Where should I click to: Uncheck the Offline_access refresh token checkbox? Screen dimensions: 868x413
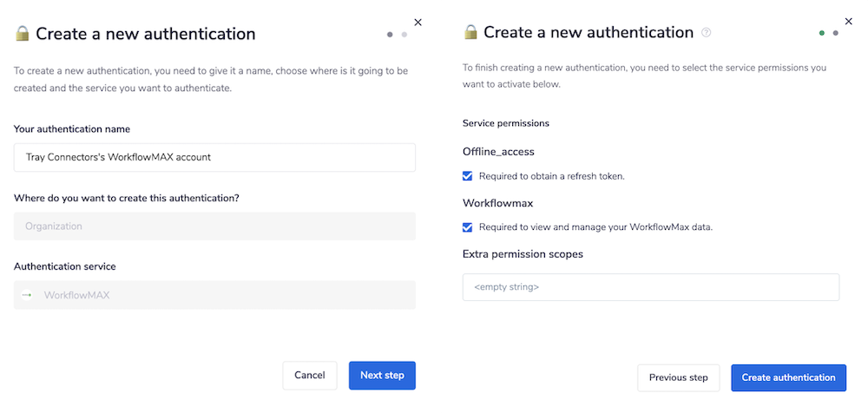click(468, 176)
